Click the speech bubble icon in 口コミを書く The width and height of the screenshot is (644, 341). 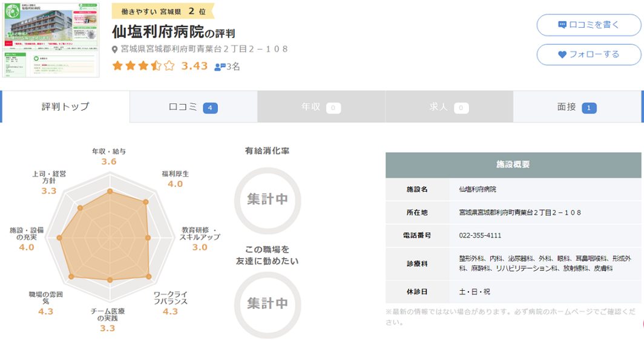(x=562, y=25)
